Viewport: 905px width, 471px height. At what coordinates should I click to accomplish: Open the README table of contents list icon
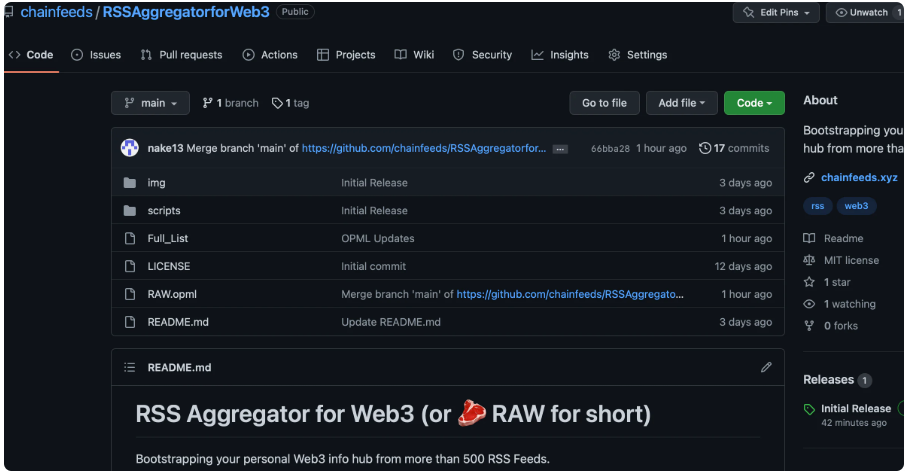click(x=130, y=367)
